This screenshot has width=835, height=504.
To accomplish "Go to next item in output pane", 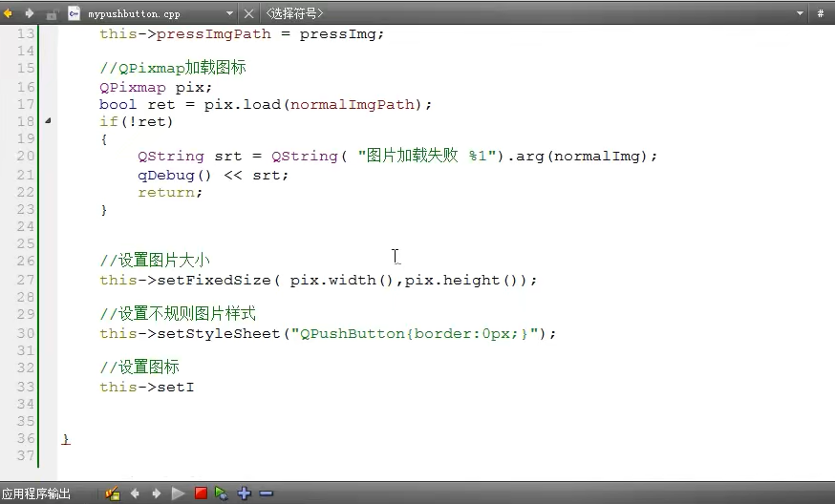I will (156, 493).
